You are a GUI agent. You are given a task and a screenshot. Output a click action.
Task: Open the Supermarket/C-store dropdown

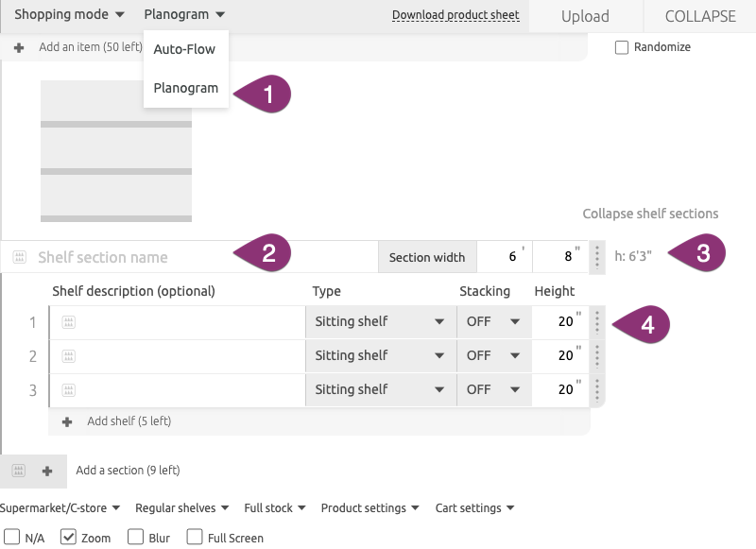pyautogui.click(x=60, y=508)
